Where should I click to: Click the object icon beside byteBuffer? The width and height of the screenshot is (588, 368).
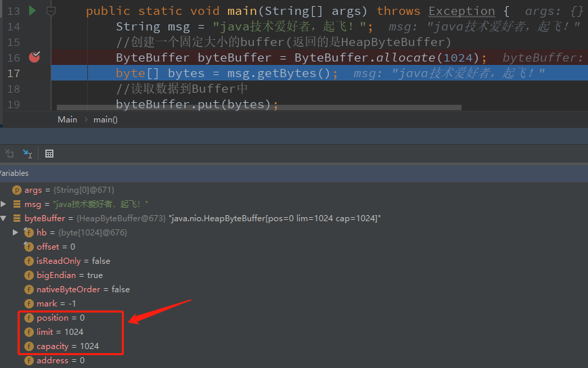(x=16, y=218)
